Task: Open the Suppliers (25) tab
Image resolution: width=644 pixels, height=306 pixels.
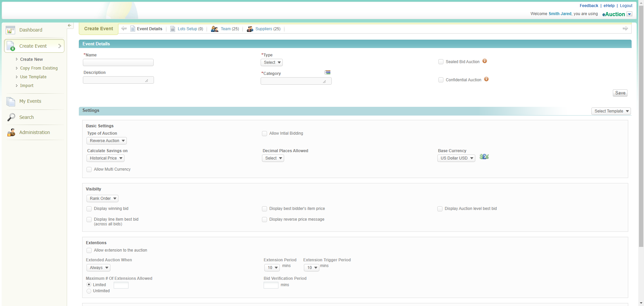Action: click(264, 29)
